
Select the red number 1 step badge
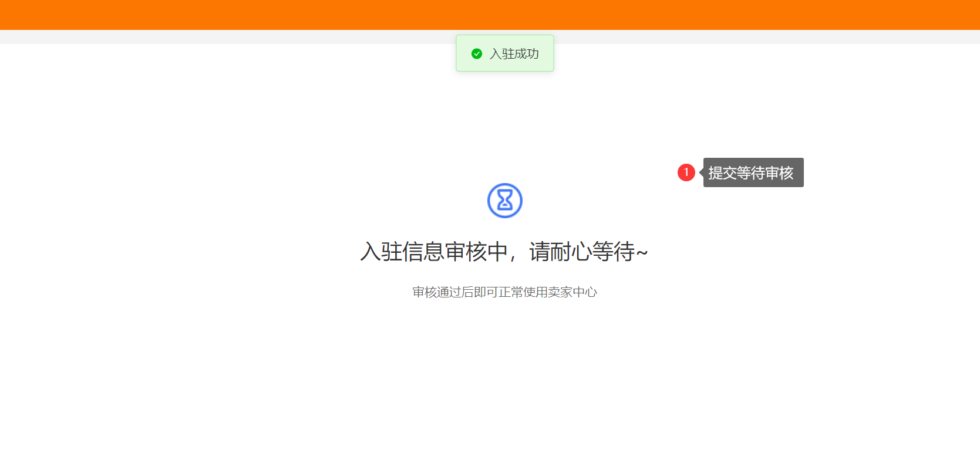tap(686, 172)
